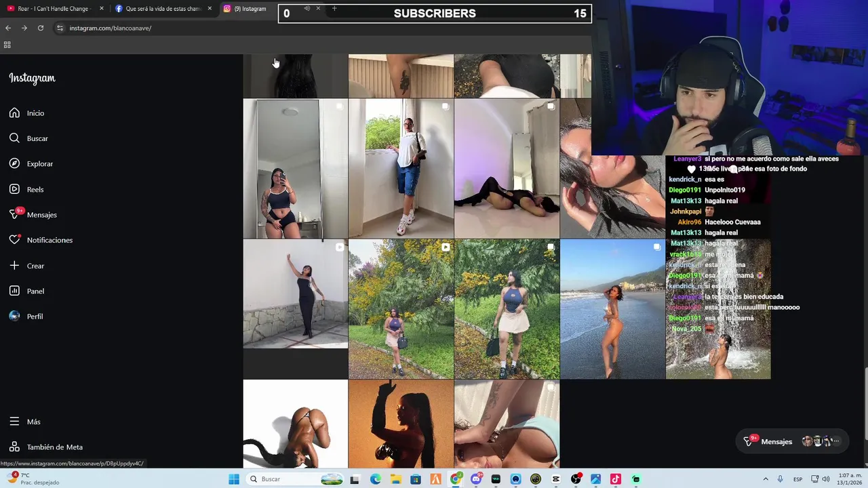Switch to the Facebook 'Que será la vida' tab
868x488 pixels.
tap(163, 9)
